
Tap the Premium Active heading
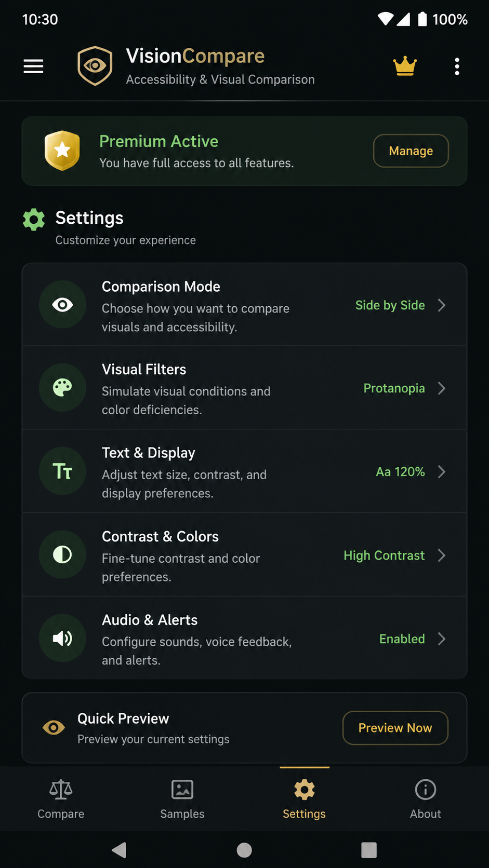[x=158, y=141]
